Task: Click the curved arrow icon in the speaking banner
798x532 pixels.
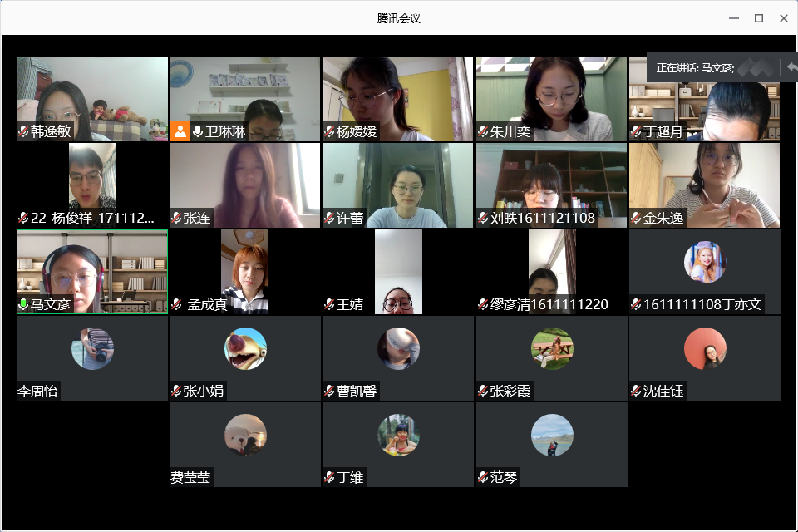Action: [x=791, y=67]
